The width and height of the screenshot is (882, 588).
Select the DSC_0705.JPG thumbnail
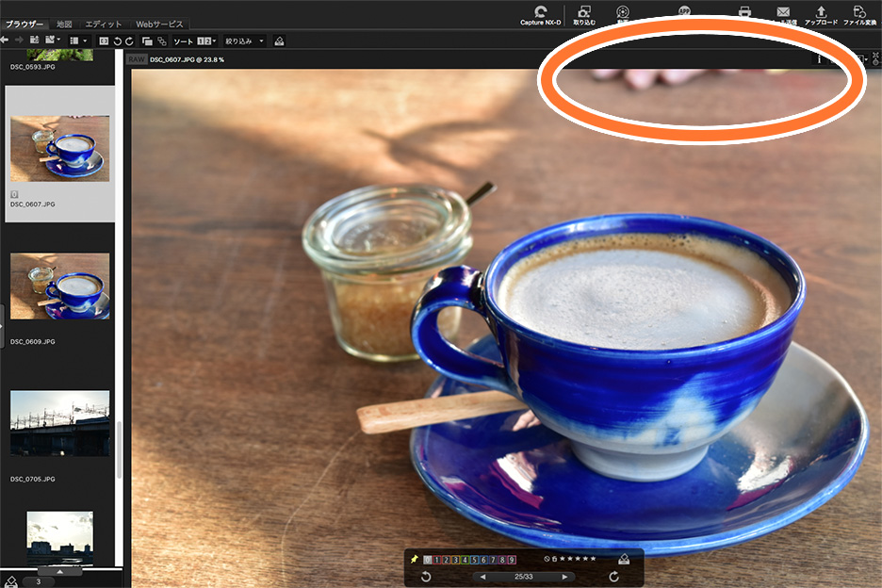[59, 423]
